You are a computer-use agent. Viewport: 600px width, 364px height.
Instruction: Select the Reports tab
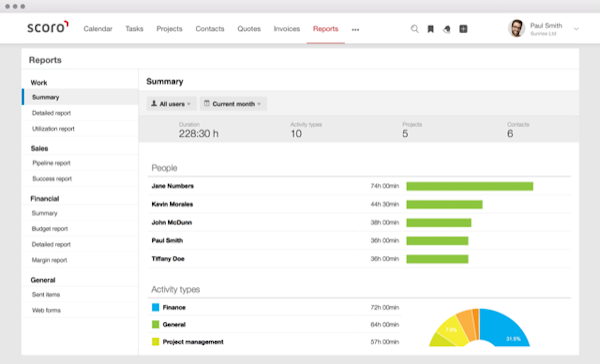pyautogui.click(x=326, y=29)
